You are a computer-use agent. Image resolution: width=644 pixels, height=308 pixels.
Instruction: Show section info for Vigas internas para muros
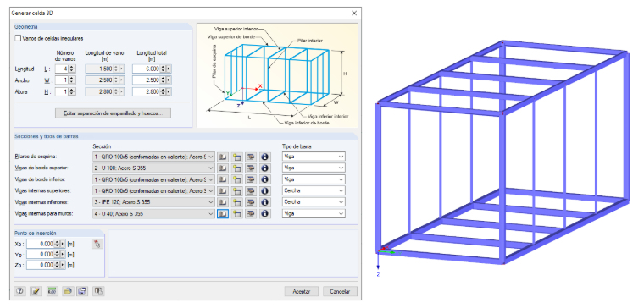pos(265,214)
